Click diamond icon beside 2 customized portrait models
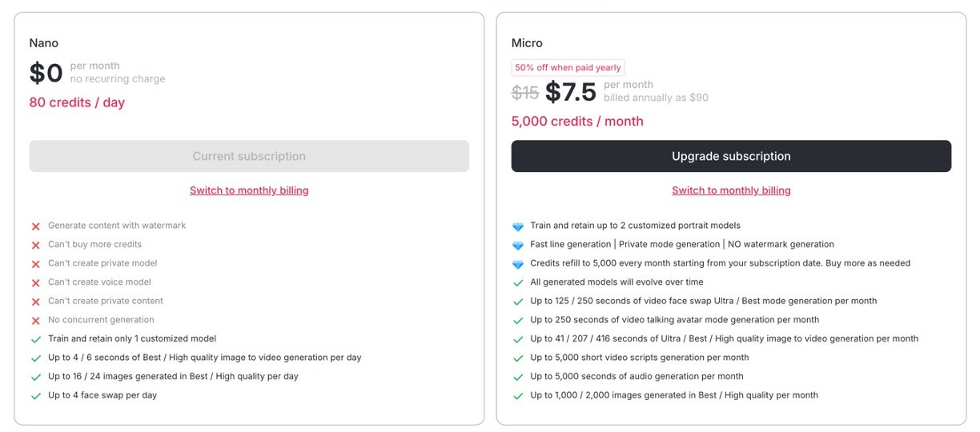The width and height of the screenshot is (980, 432). coord(518,226)
